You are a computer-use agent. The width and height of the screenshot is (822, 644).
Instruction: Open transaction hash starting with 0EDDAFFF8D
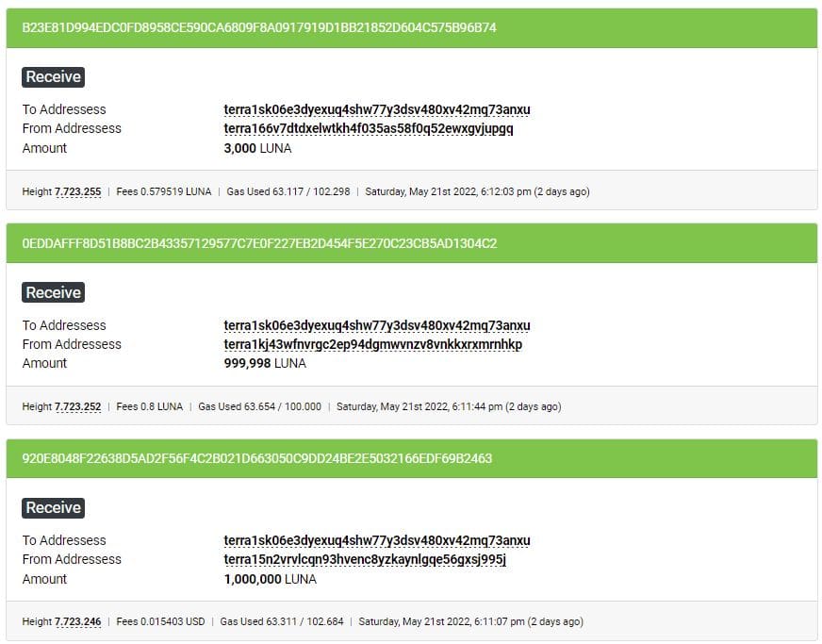point(259,243)
